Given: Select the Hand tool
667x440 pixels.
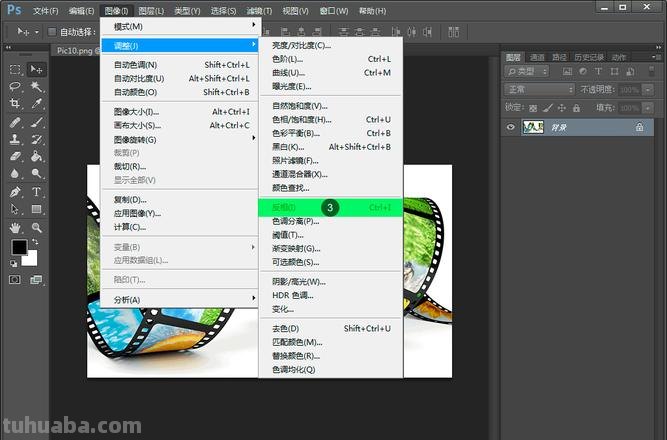Looking at the screenshot, I should 15,228.
